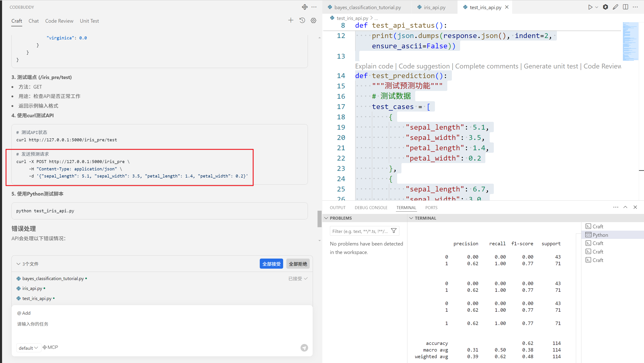Click the CodeBuddy extensions icon in header
Image resolution: width=644 pixels, height=363 pixels.
[304, 7]
